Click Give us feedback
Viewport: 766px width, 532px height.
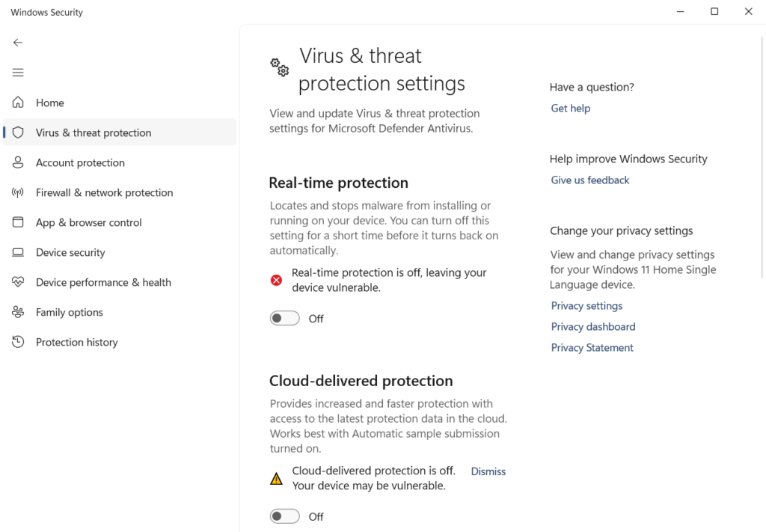[589, 180]
